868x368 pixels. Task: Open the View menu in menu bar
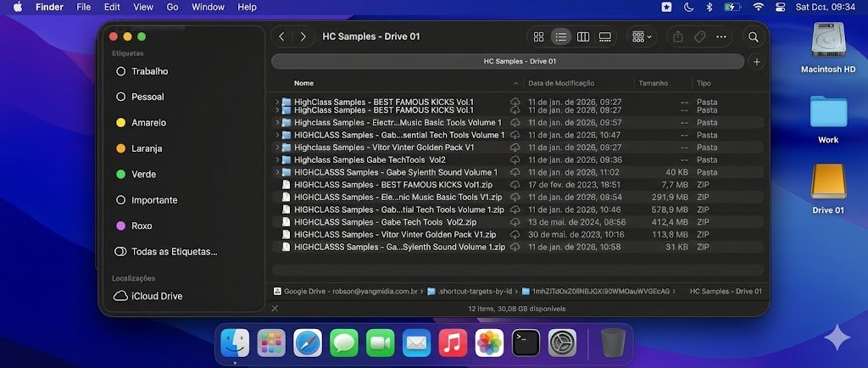tap(143, 7)
